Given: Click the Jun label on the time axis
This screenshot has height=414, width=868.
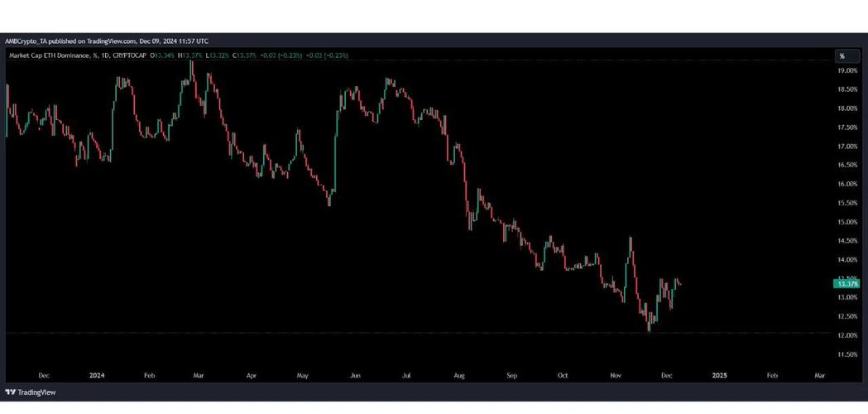Looking at the screenshot, I should point(355,375).
